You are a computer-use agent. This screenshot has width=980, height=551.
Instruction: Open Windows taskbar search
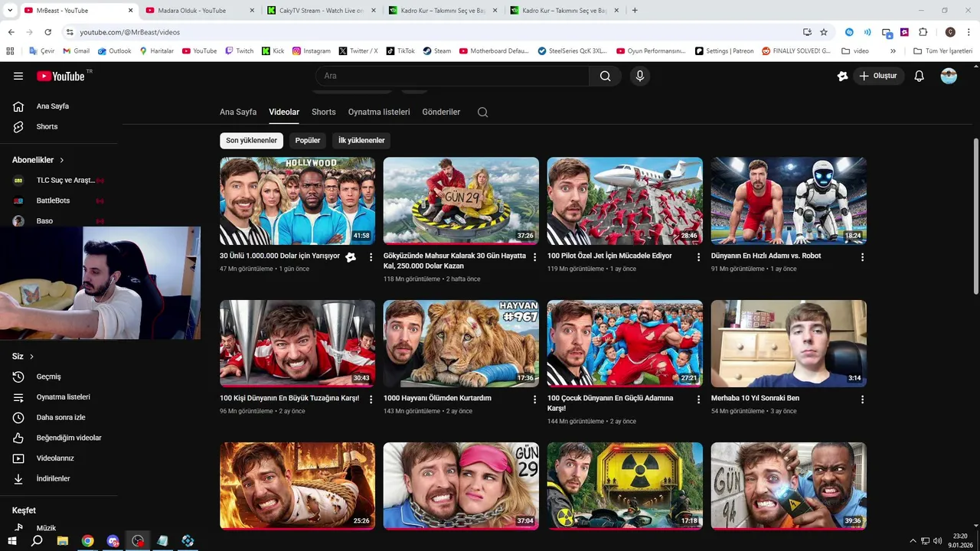click(x=37, y=541)
